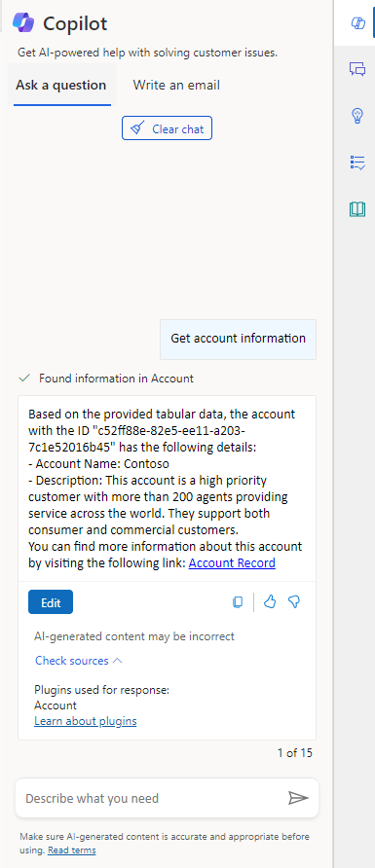Viewport: 375px width, 868px height.
Task: Open the Copilot pane from the sidebar icon
Action: 357,22
